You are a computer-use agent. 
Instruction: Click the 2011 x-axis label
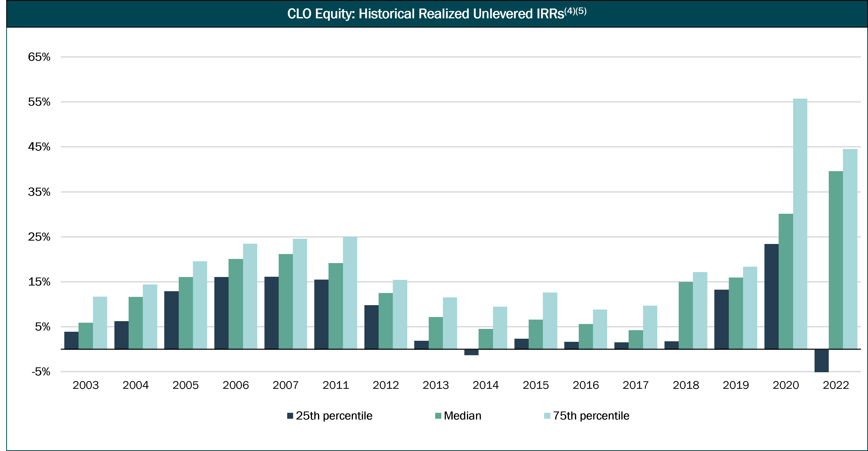(x=336, y=385)
